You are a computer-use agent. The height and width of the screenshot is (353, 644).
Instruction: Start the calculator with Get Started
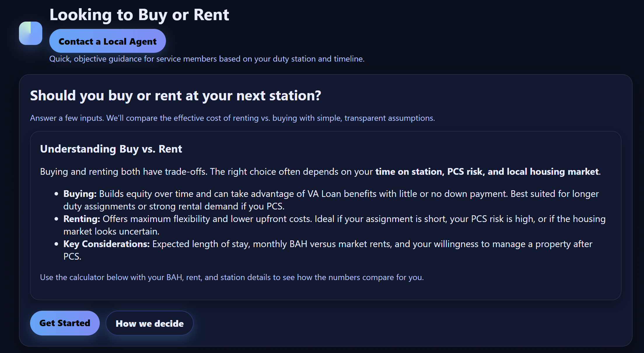coord(65,323)
